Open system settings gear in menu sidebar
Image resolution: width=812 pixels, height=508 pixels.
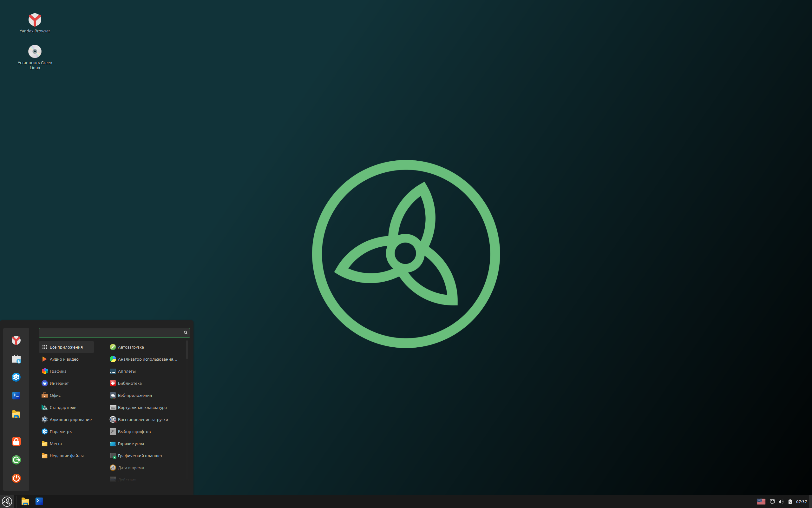click(x=16, y=377)
